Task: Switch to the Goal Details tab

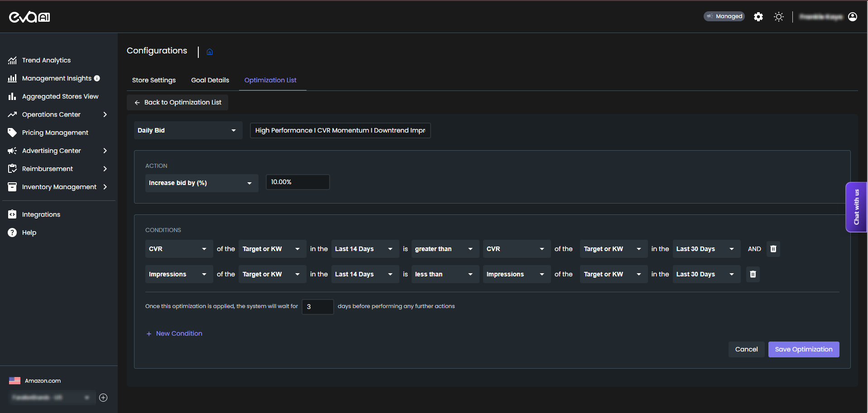Action: (210, 80)
